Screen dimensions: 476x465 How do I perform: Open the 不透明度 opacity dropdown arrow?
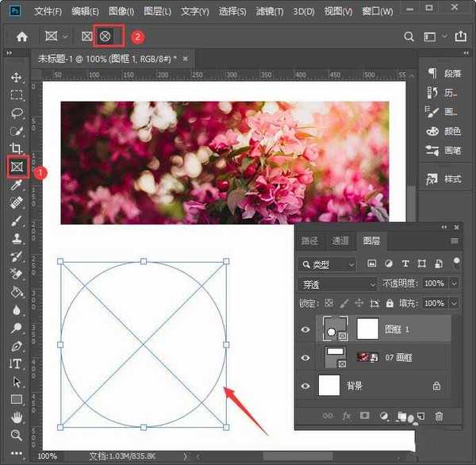[x=454, y=283]
